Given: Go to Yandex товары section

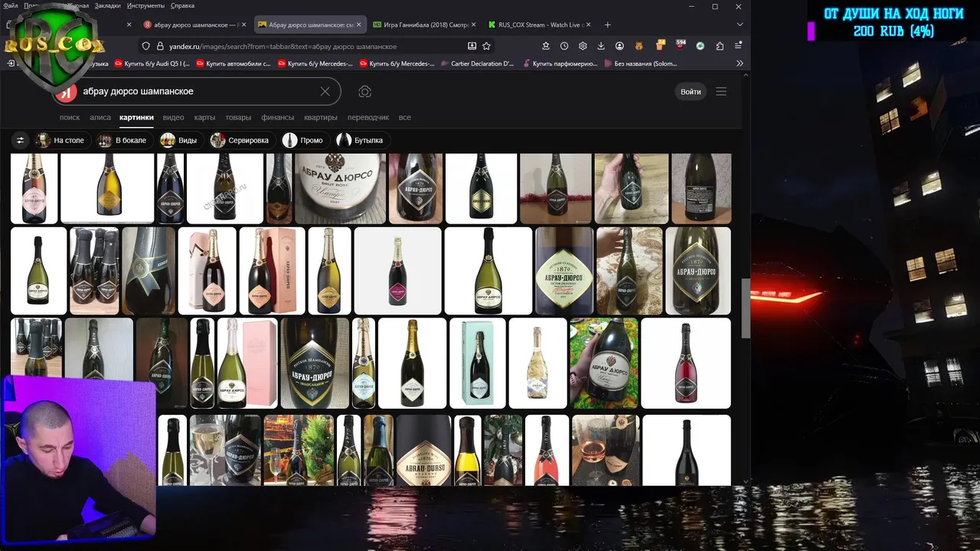Looking at the screenshot, I should (238, 117).
